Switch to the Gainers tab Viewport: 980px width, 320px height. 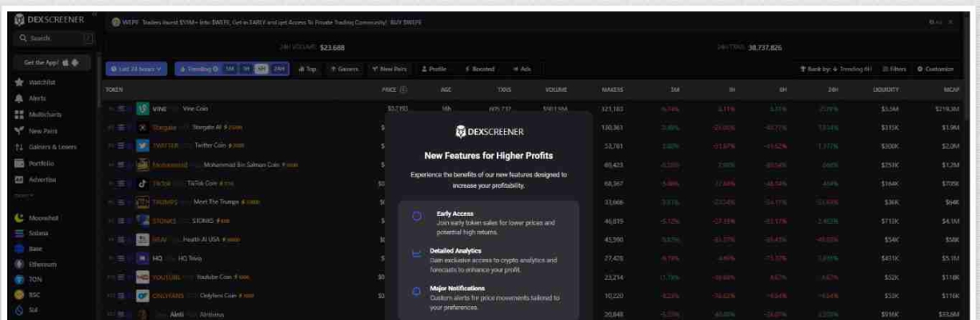coord(344,69)
